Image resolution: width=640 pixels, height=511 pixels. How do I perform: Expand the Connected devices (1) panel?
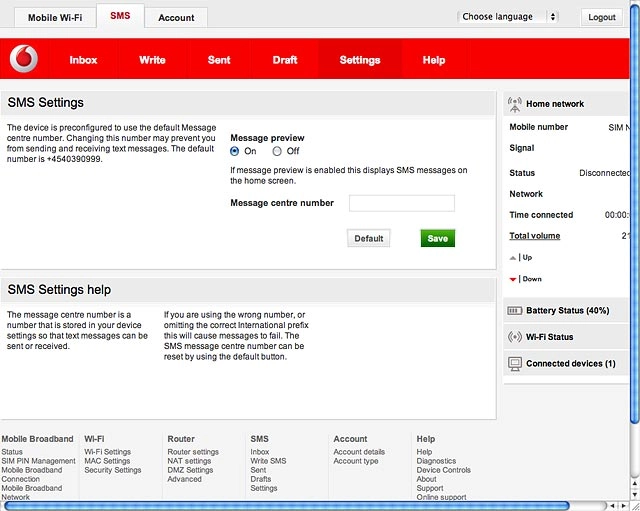coord(566,363)
